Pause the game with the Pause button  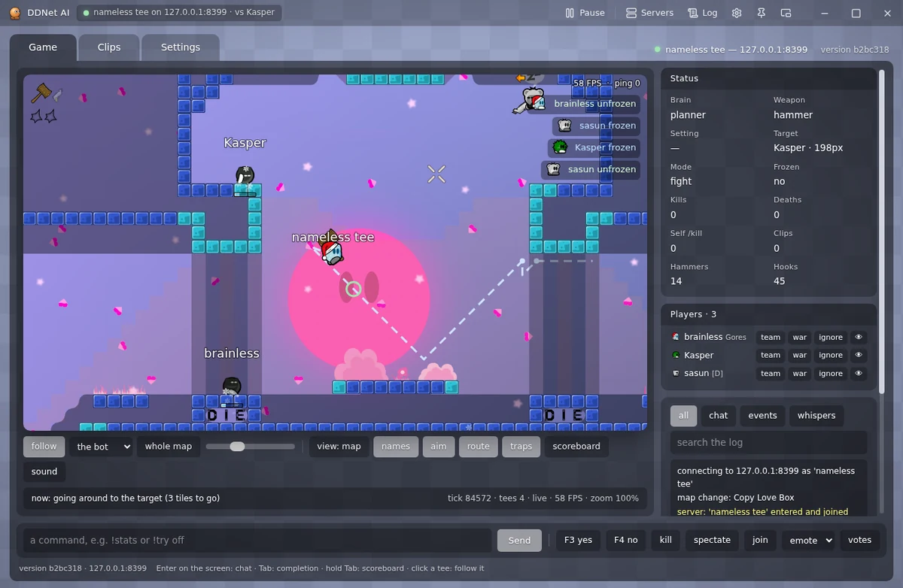(585, 13)
